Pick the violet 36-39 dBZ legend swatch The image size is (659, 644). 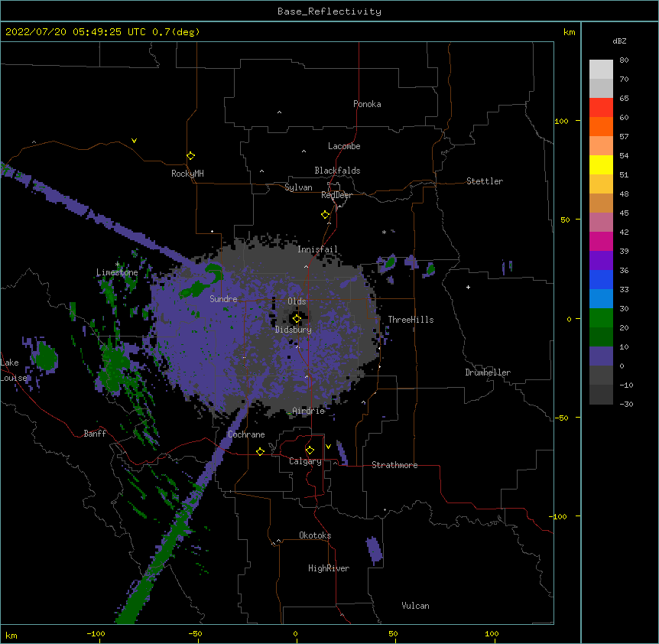[x=601, y=260]
